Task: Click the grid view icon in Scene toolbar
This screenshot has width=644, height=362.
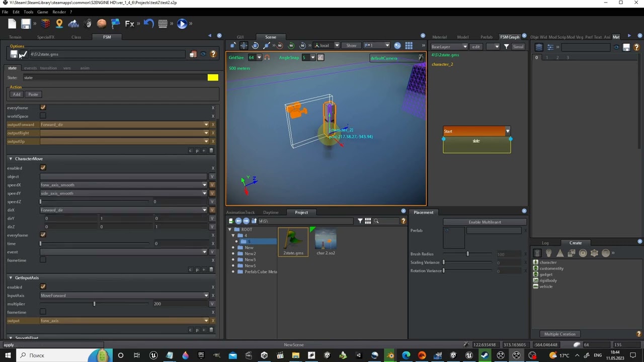Action: pos(409,45)
